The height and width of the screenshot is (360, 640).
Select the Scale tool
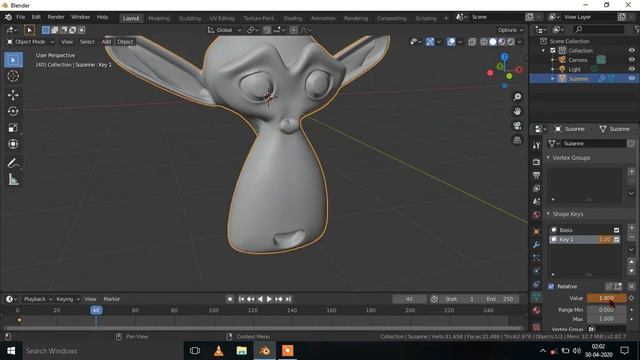[x=13, y=128]
